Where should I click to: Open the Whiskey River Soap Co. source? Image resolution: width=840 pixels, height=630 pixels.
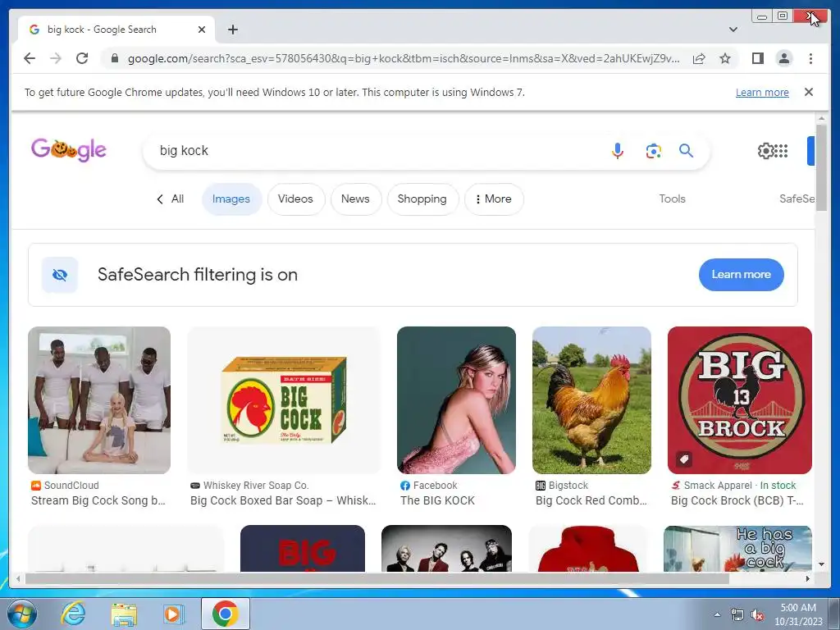tap(249, 486)
